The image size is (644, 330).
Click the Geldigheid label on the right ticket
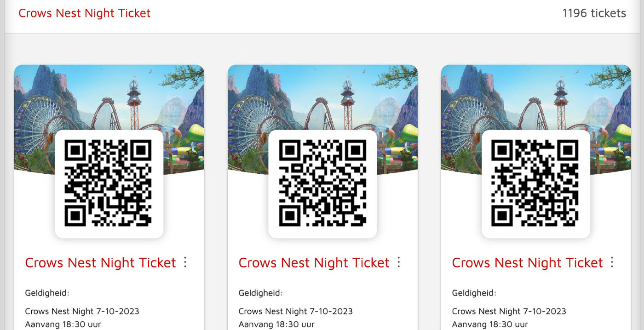click(474, 293)
